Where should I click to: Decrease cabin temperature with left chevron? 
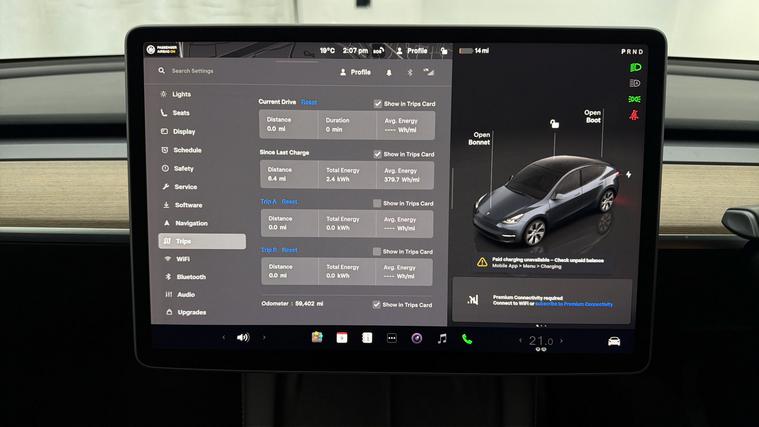coord(520,341)
